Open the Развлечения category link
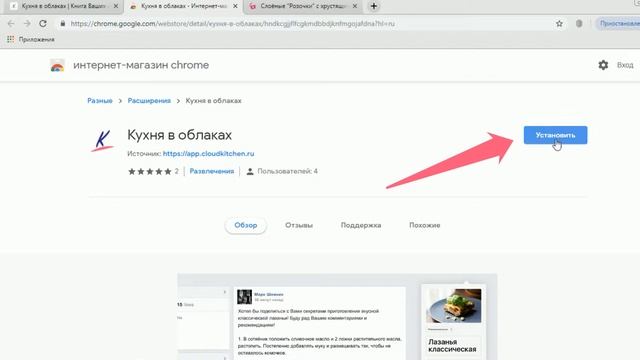Image resolution: width=640 pixels, height=360 pixels. point(212,171)
